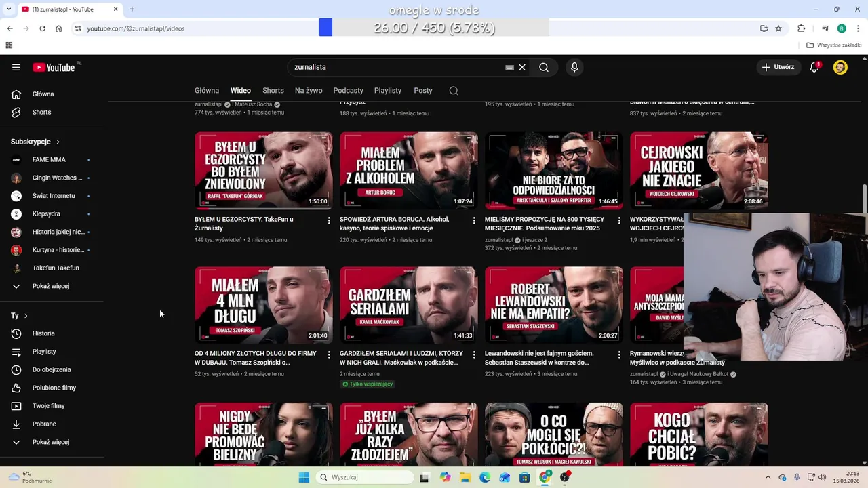Switch to the Shorts channel tab
Viewport: 868px width, 488px height.
[273, 91]
